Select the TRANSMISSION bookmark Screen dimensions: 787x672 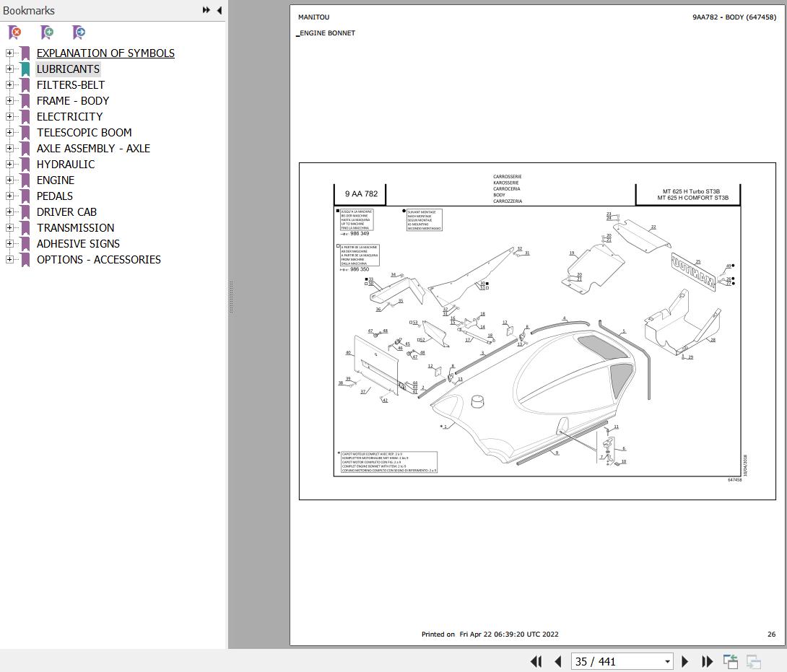pos(75,228)
